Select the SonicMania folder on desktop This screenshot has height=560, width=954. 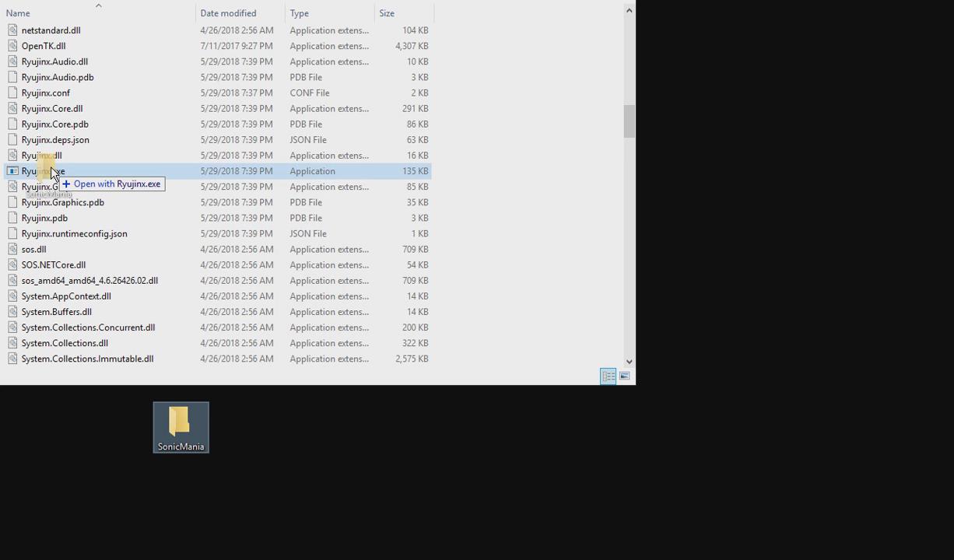click(181, 427)
